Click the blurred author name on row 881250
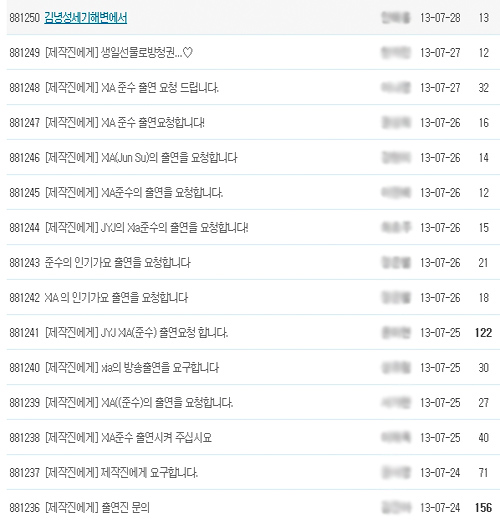Image resolution: width=500 pixels, height=520 pixels. pos(396,18)
